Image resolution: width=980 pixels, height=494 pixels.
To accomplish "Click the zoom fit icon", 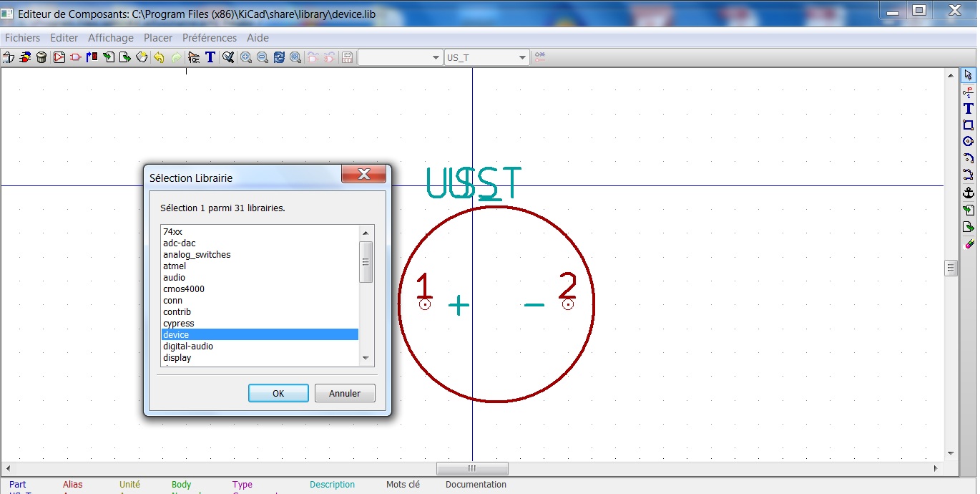I will (295, 57).
